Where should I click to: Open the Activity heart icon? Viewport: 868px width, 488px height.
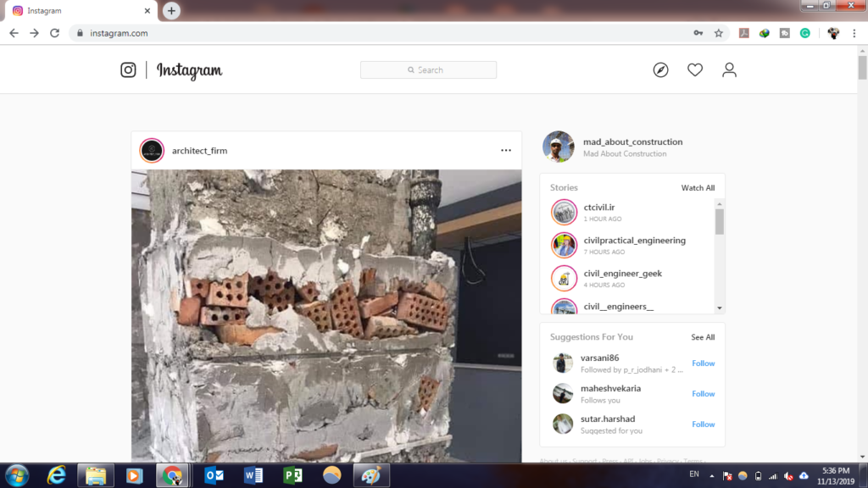point(695,70)
